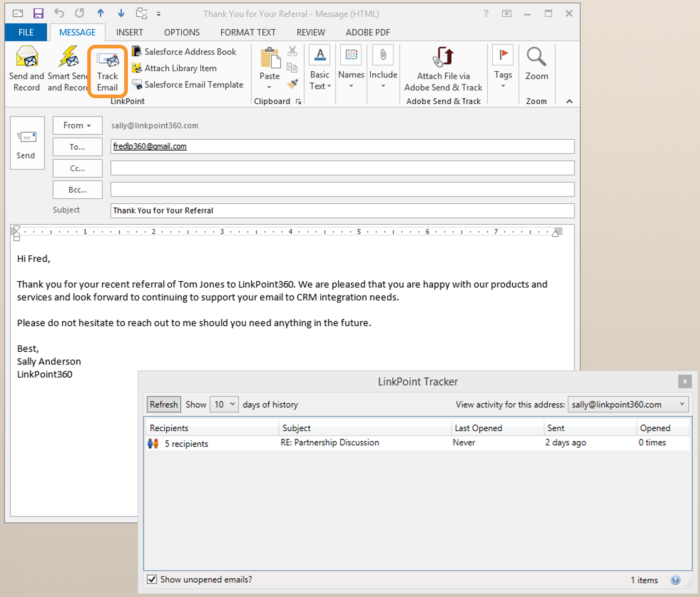700x597 pixels.
Task: Click the To address field
Action: pyautogui.click(x=342, y=147)
